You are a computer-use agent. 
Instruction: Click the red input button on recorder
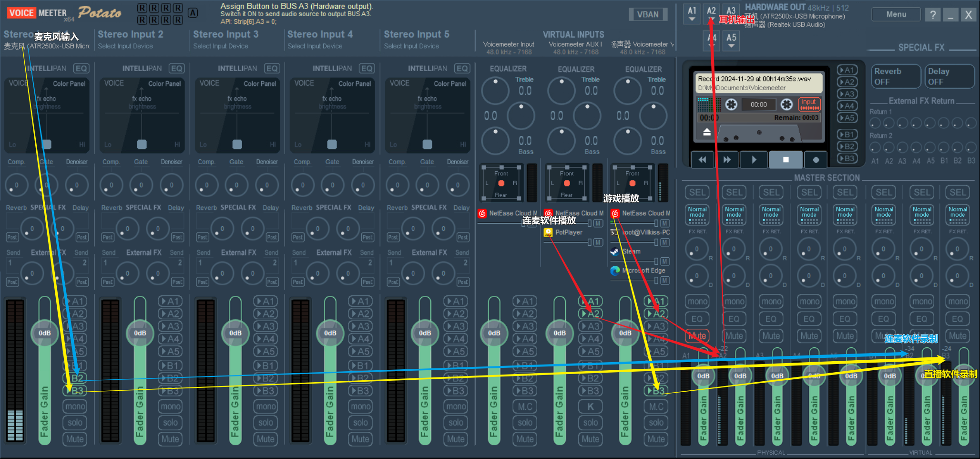808,104
